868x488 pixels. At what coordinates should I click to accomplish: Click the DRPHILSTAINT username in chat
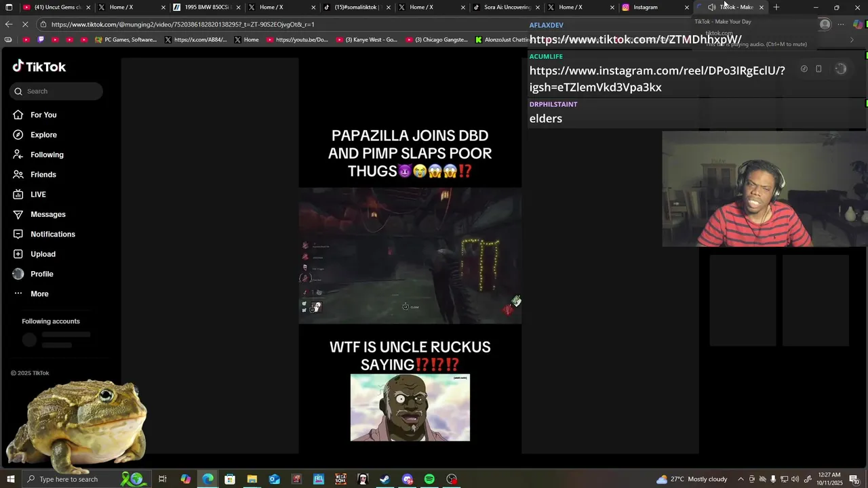pos(553,104)
